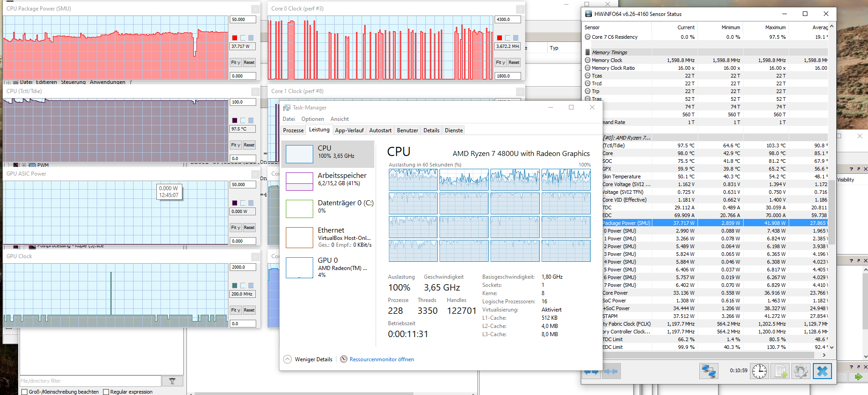The width and height of the screenshot is (868, 395).
Task: Click Reset in CPU (Tctl/Tdie) graph
Action: pos(249,145)
